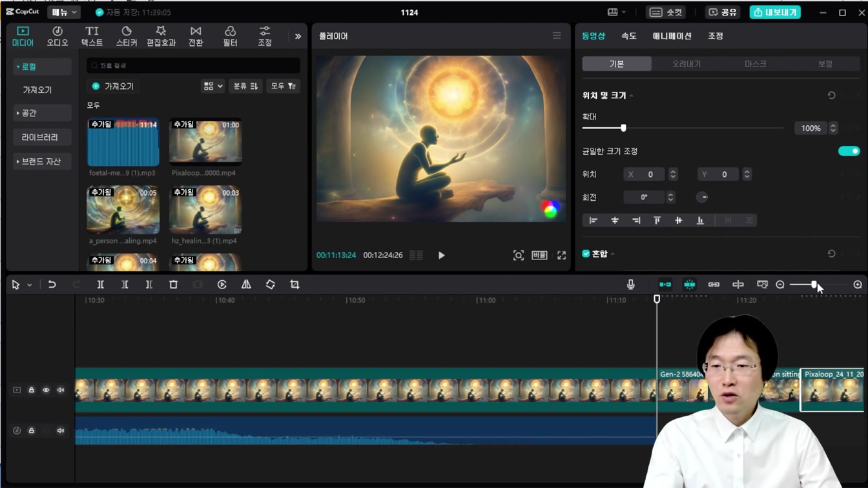Click the Delete-left trim icon

(125, 285)
